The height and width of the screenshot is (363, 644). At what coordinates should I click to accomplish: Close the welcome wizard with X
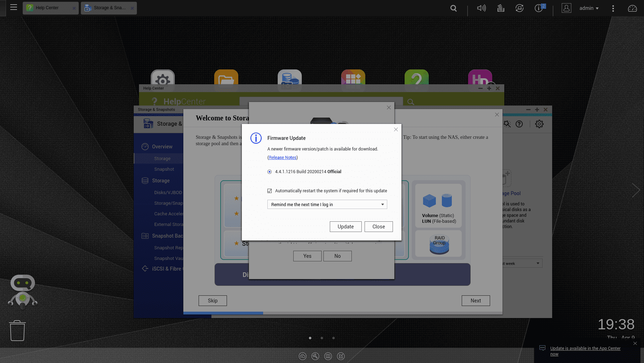pos(497,114)
